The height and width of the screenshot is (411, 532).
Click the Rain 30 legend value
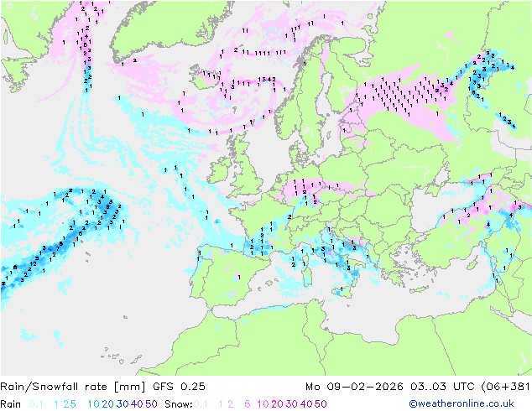(x=123, y=404)
